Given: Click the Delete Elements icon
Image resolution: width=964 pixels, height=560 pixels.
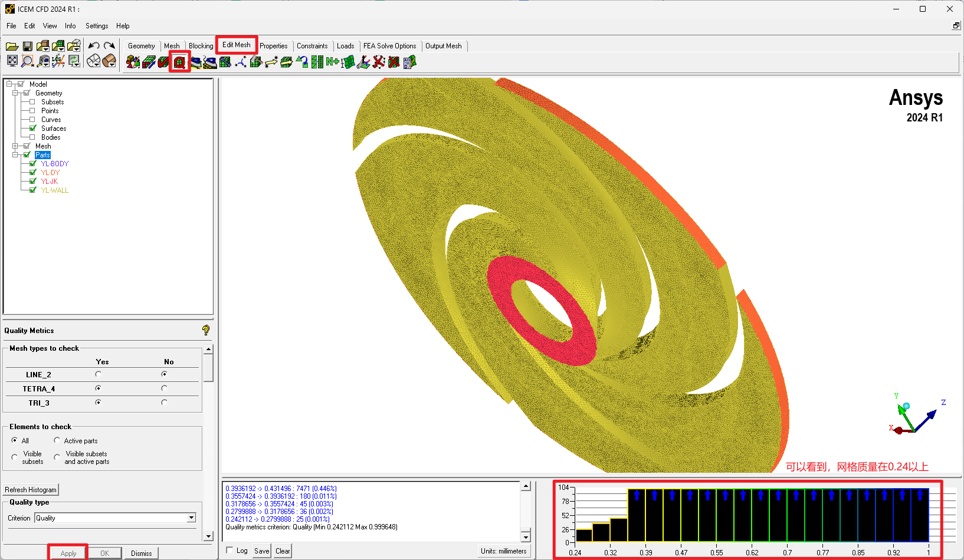Looking at the screenshot, I should [394, 62].
